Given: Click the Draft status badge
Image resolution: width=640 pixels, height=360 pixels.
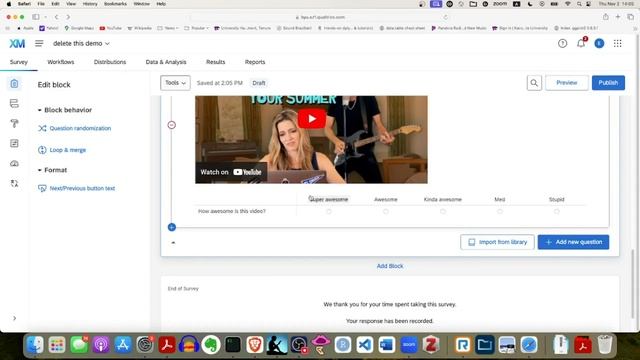Looking at the screenshot, I should click(259, 83).
